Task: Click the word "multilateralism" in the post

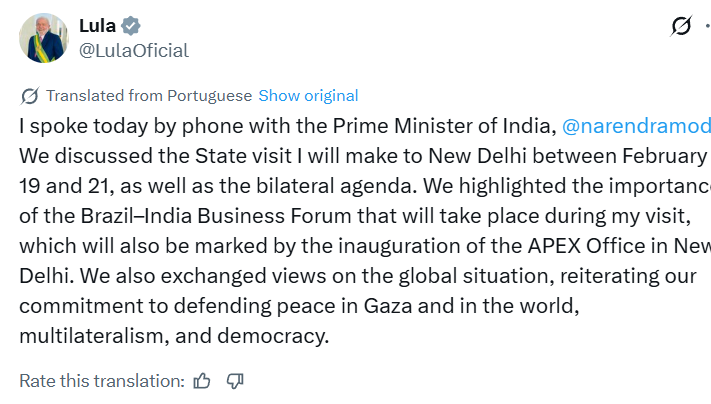Action: (86, 335)
